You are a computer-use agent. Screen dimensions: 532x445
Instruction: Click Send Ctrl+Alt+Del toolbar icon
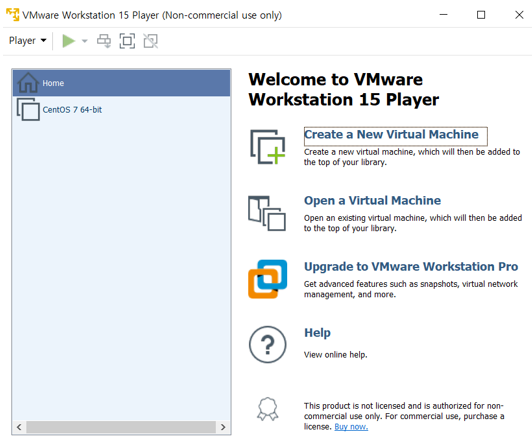(104, 41)
